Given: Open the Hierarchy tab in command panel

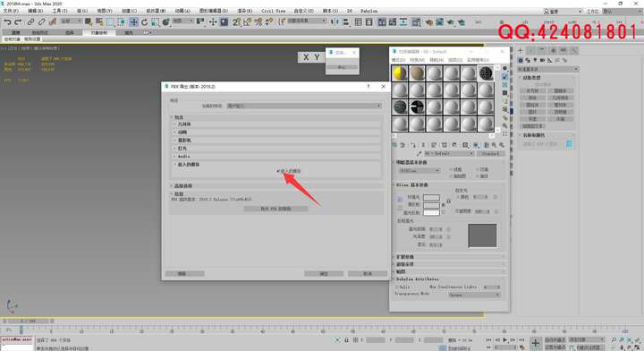Looking at the screenshot, I should pyautogui.click(x=542, y=50).
